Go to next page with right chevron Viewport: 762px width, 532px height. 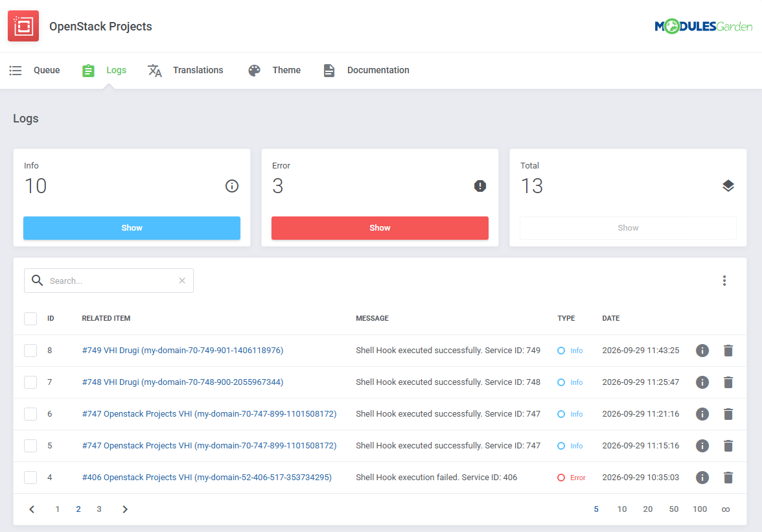125,509
